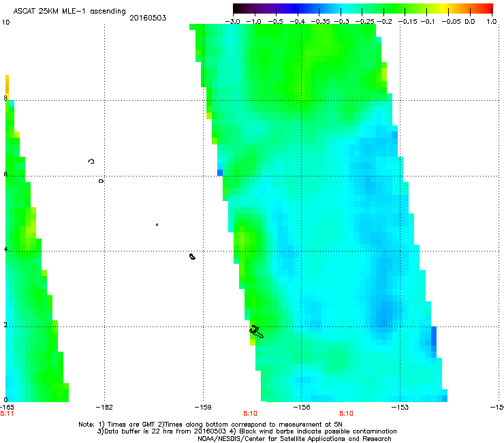
Task: Click the -0.35 colorbar tick label
Action: point(319,22)
